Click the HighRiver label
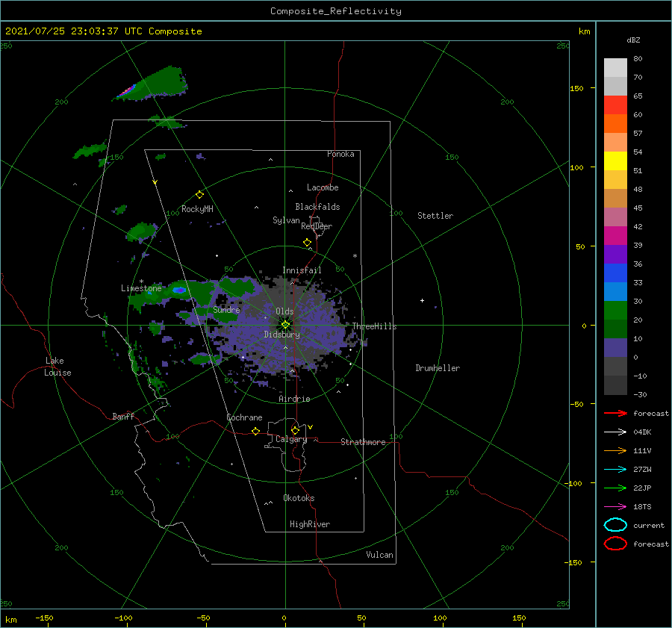 pos(310,524)
